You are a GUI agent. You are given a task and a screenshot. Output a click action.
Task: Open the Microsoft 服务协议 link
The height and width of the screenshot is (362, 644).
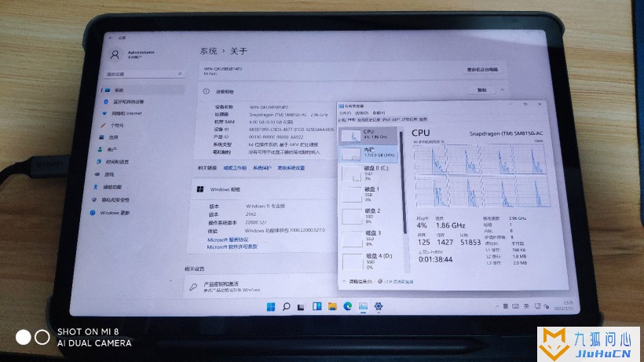point(228,240)
